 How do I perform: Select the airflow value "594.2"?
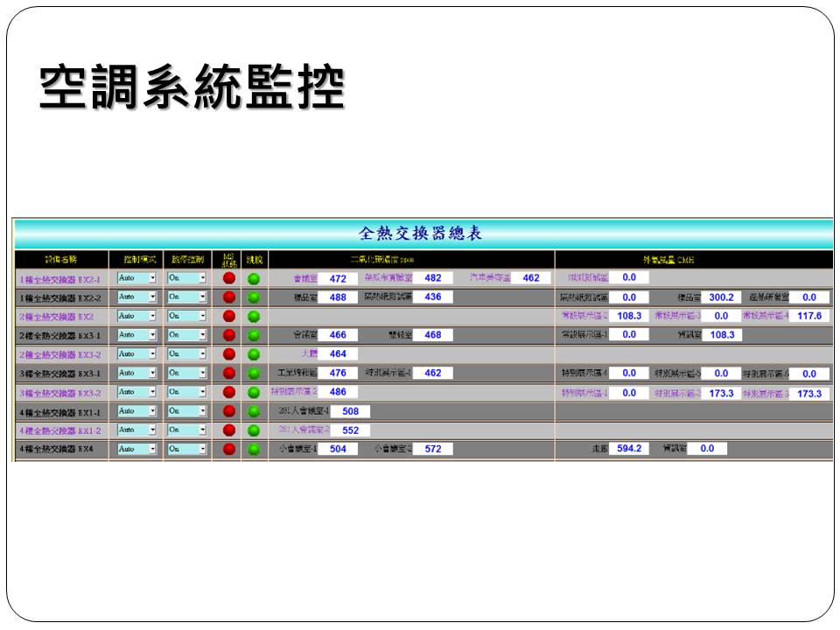pyautogui.click(x=629, y=448)
